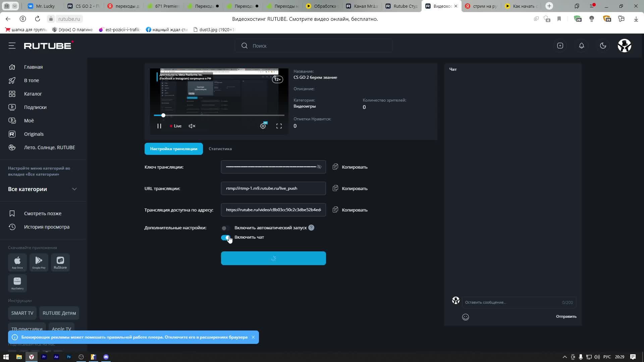Viewport: 644px width, 362px height.
Task: Switch theme with the moon icon
Action: 603,46
